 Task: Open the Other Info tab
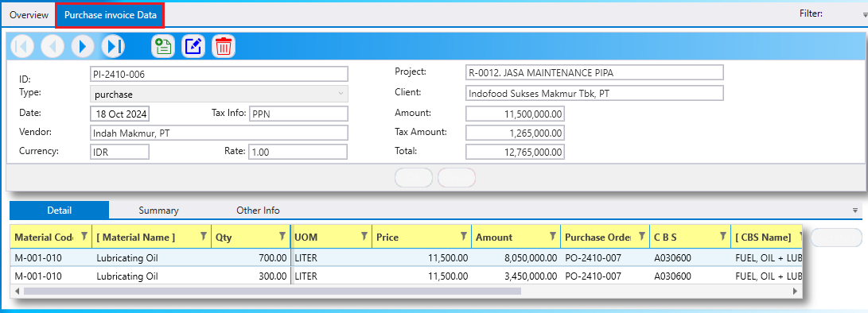click(258, 211)
